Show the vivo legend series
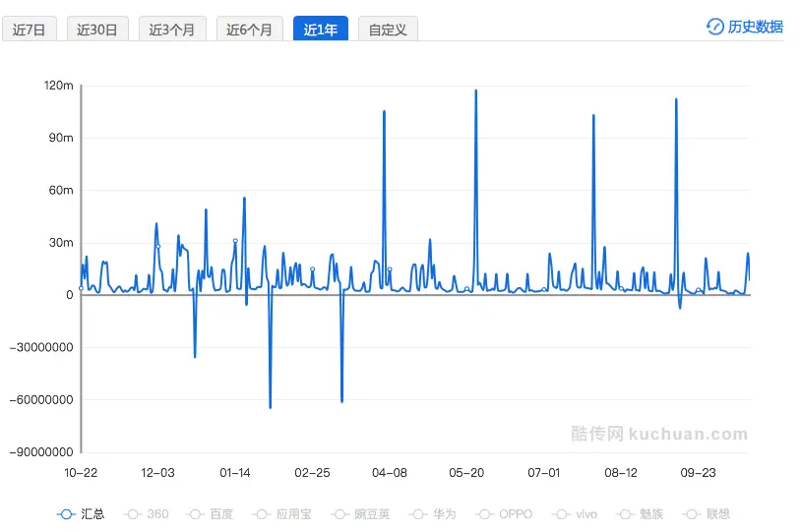Image resolution: width=801 pixels, height=532 pixels. tap(575, 514)
